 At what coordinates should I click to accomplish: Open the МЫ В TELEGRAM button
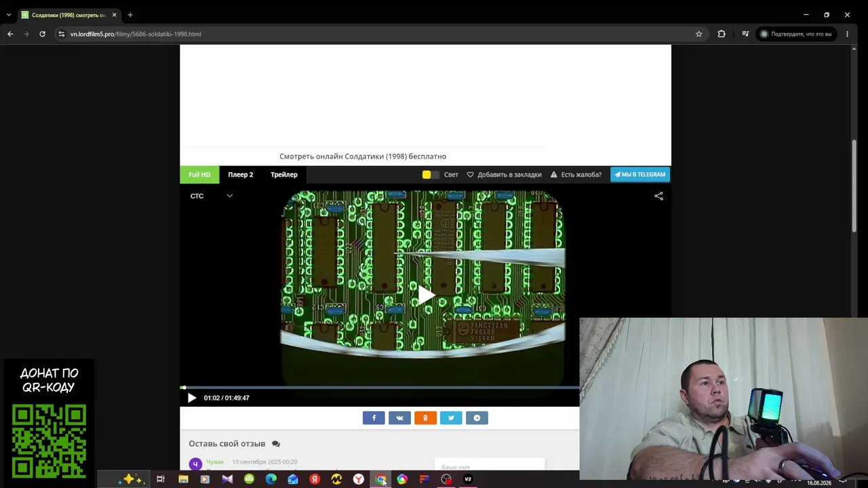point(640,174)
